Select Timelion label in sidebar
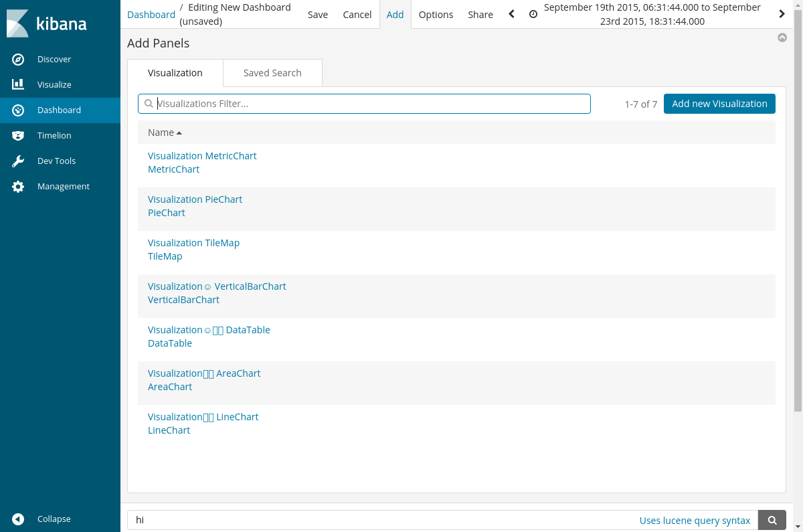 [x=54, y=136]
